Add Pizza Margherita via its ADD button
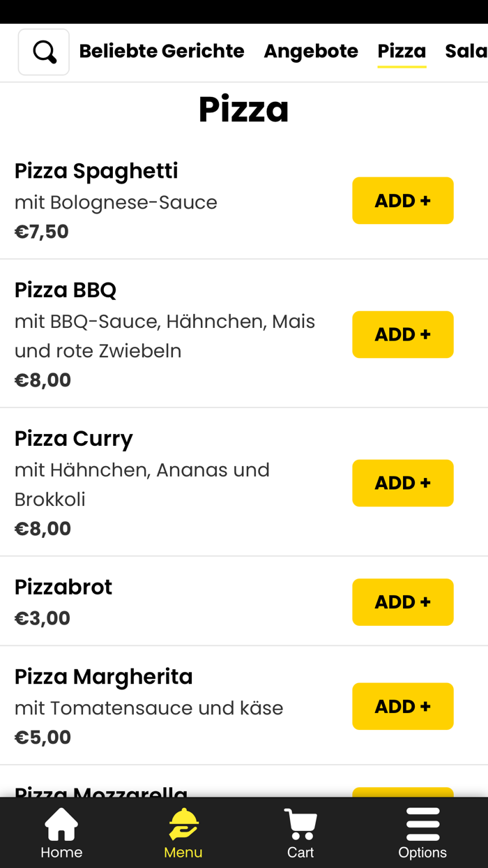488x868 pixels. 403,706
